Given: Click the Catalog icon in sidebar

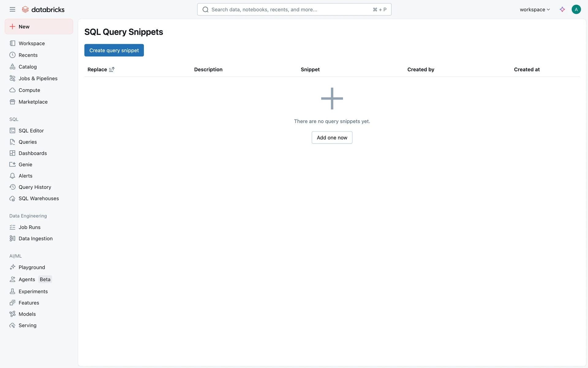Looking at the screenshot, I should pyautogui.click(x=12, y=67).
